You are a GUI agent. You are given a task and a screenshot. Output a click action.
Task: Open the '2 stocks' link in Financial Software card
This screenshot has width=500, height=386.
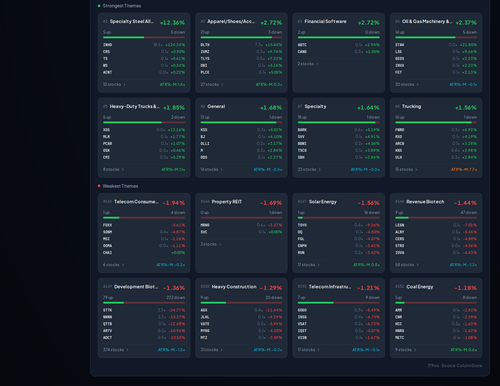(x=308, y=64)
